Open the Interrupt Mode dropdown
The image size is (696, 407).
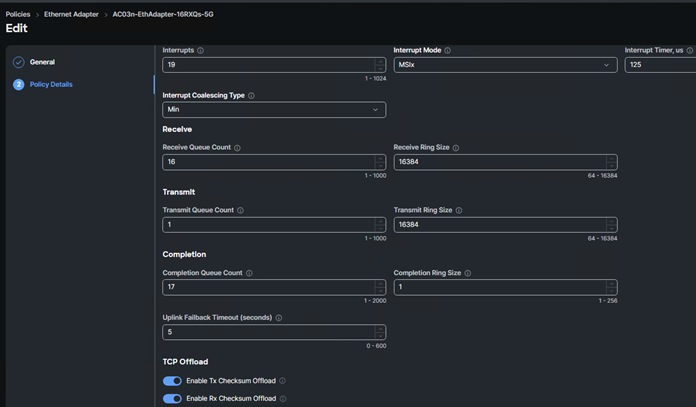pos(505,65)
